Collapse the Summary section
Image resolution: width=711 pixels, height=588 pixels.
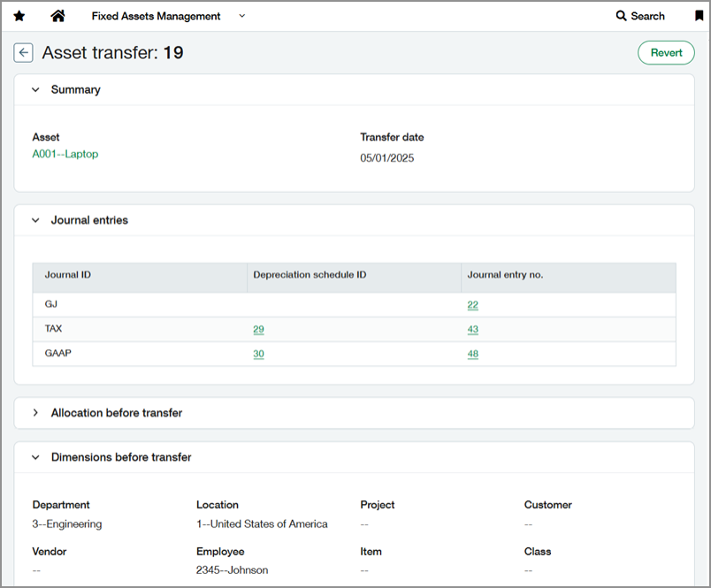point(34,89)
